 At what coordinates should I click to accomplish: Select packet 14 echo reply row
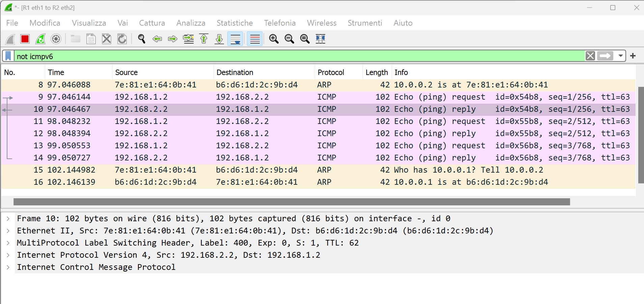318,158
